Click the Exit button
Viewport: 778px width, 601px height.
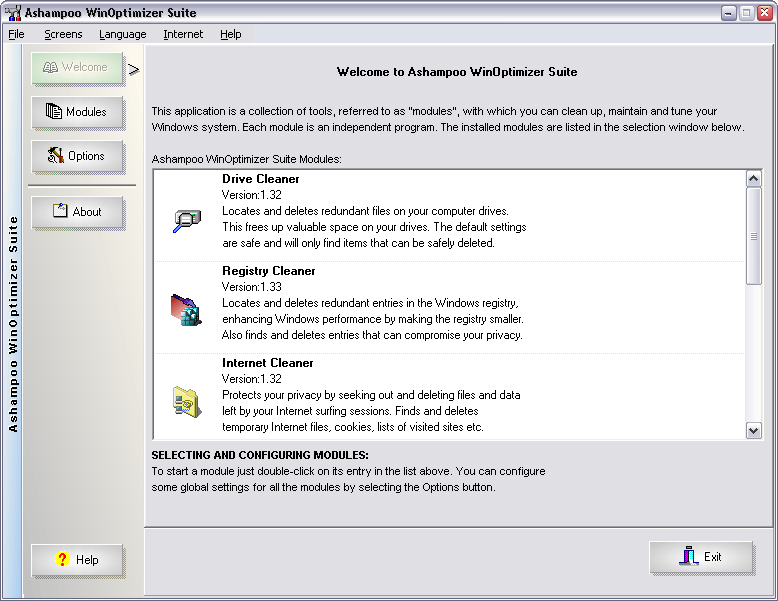(701, 557)
